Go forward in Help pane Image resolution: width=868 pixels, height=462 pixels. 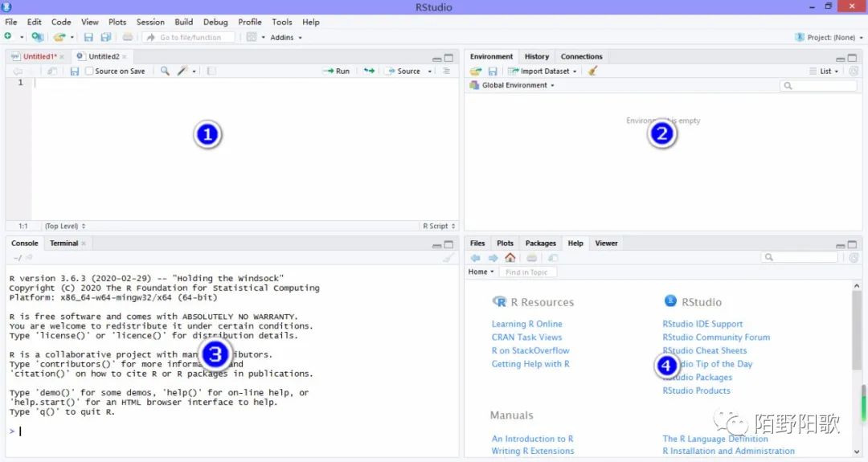coord(493,258)
